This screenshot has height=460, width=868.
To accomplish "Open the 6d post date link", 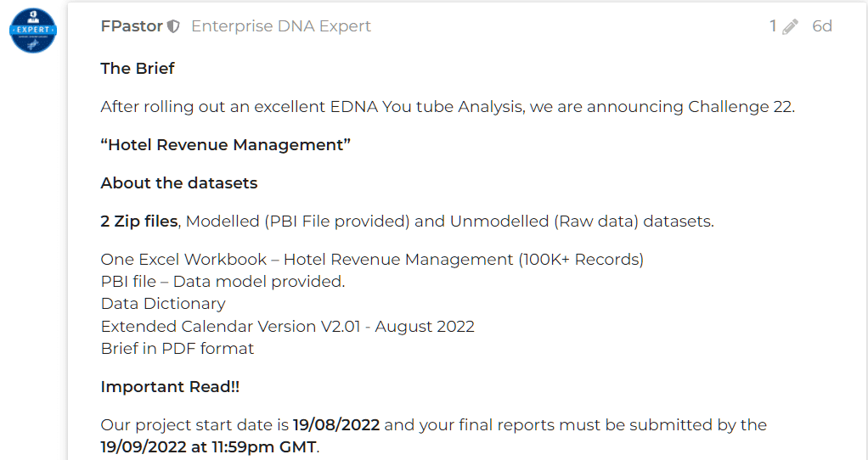I will coord(822,26).
